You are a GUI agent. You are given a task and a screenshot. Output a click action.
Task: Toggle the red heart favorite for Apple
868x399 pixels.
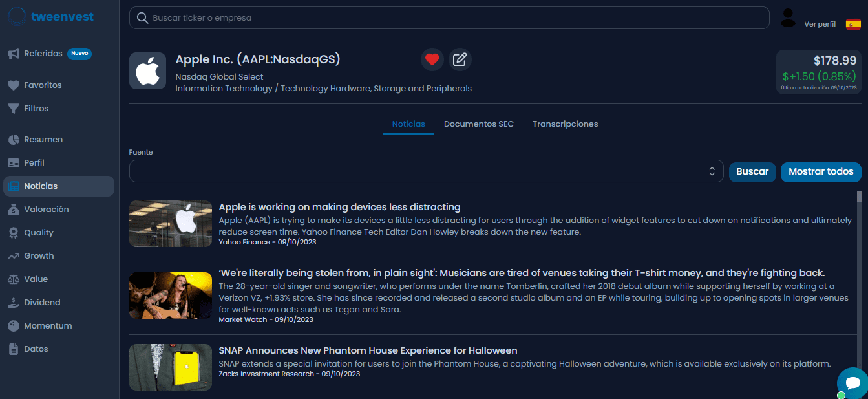point(432,59)
